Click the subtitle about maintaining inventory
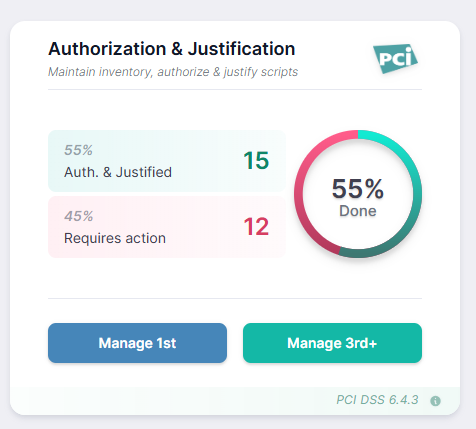476x429 pixels. pyautogui.click(x=173, y=72)
